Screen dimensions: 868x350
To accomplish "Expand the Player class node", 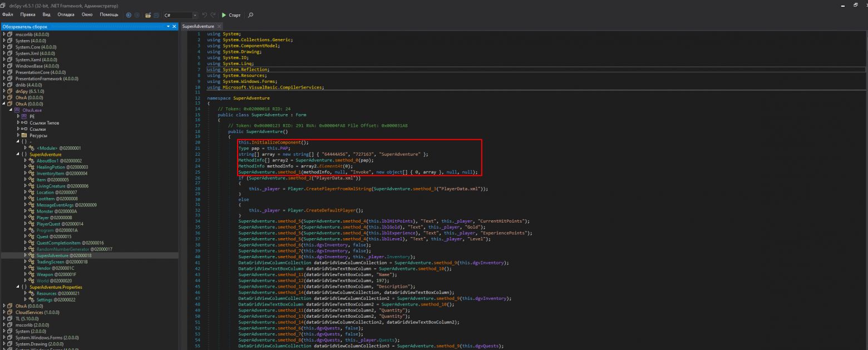I will point(26,218).
